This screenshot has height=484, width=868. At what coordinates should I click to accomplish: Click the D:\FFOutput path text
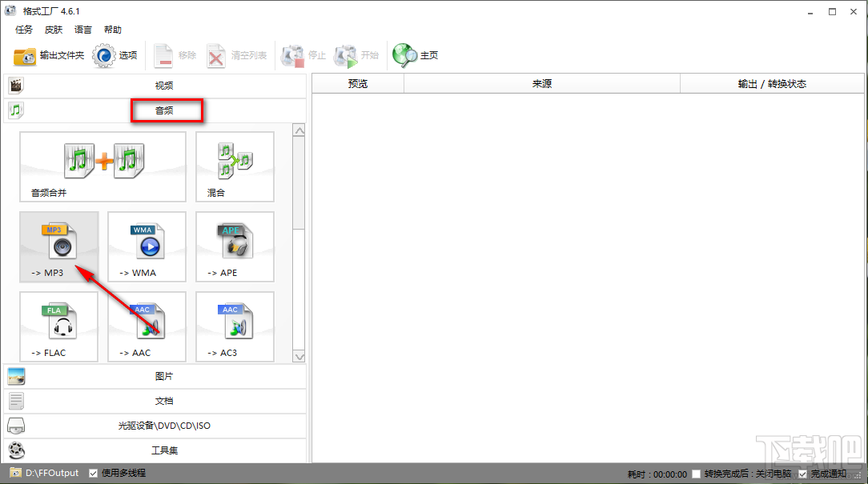pyautogui.click(x=52, y=473)
